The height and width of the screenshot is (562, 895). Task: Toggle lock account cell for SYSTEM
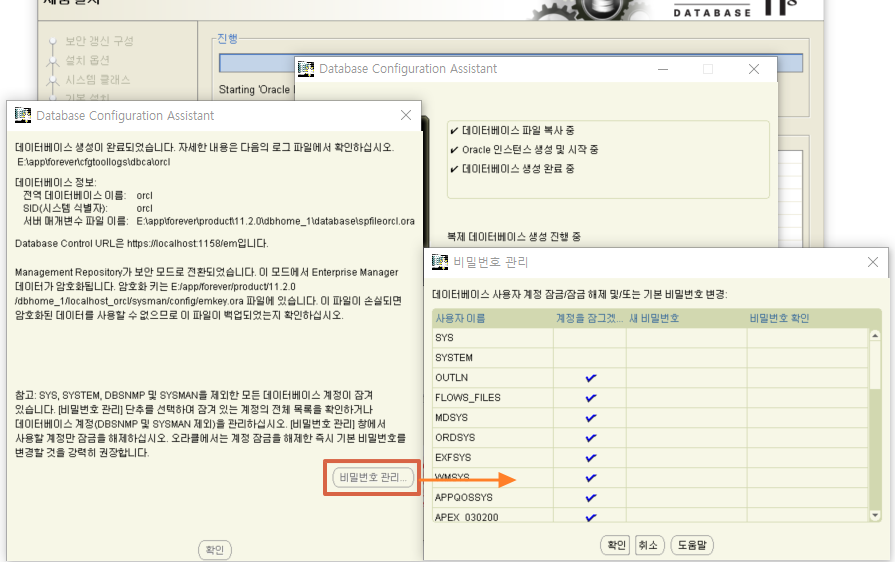click(590, 358)
